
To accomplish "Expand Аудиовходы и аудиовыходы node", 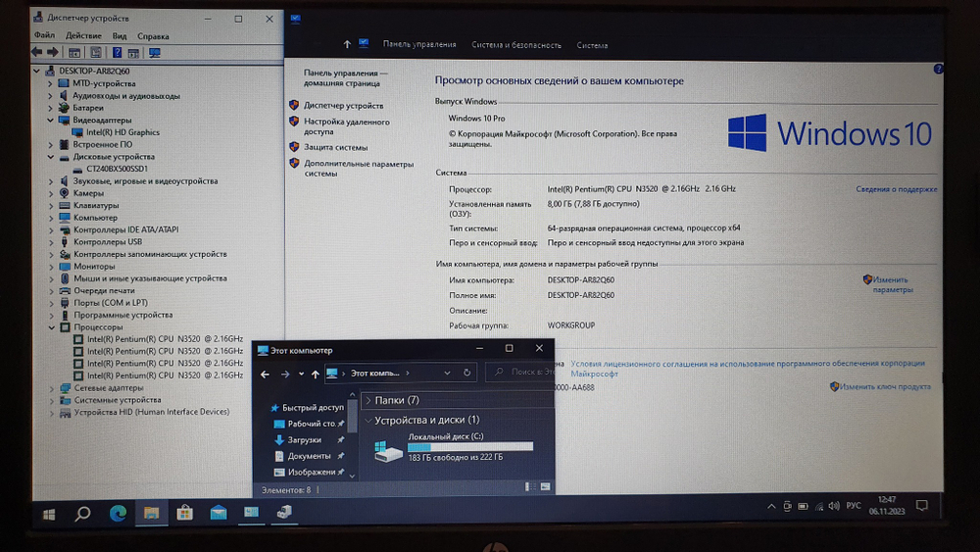I will pyautogui.click(x=50, y=96).
